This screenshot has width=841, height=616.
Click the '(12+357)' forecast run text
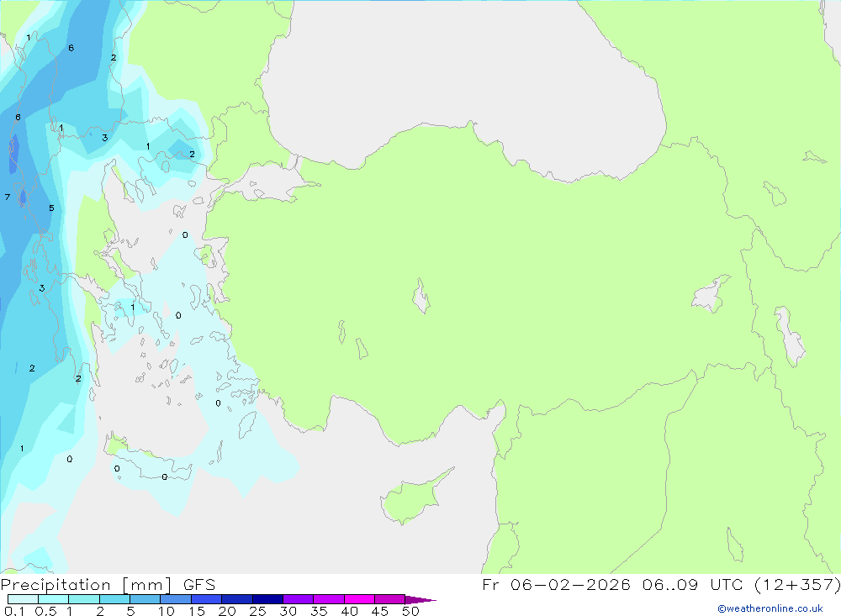click(797, 585)
